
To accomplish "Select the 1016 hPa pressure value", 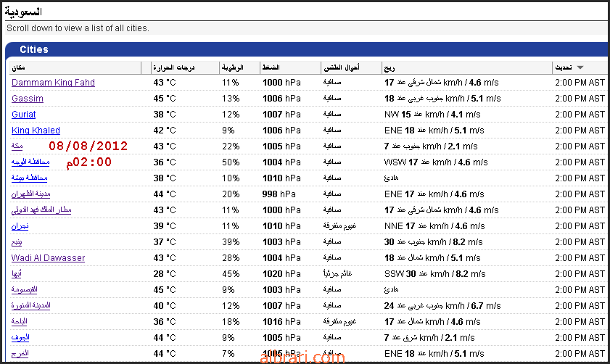I will tap(281, 322).
